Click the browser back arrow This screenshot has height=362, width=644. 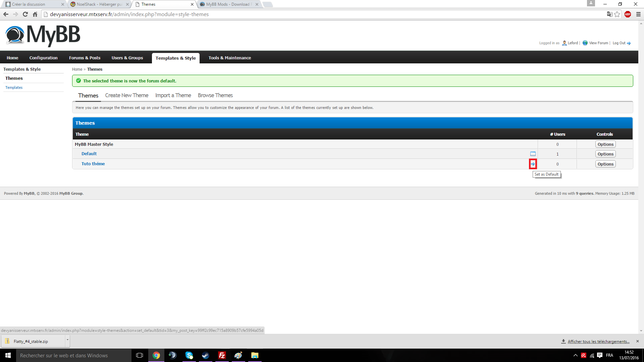6,14
